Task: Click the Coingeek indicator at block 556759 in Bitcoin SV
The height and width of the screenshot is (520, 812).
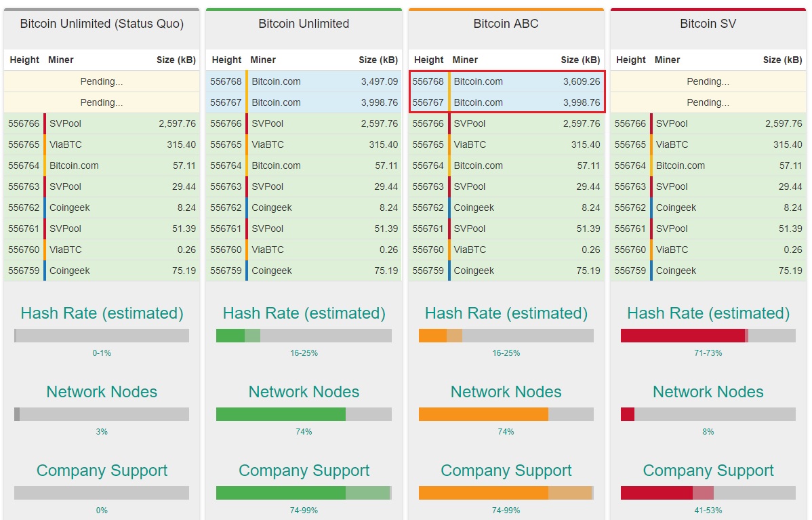Action: click(x=651, y=271)
